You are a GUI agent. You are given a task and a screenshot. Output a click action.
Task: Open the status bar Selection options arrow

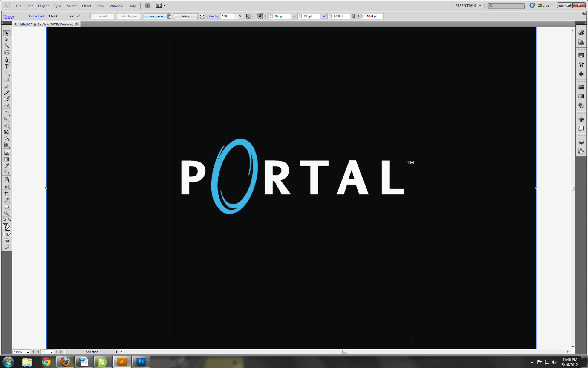[116, 352]
